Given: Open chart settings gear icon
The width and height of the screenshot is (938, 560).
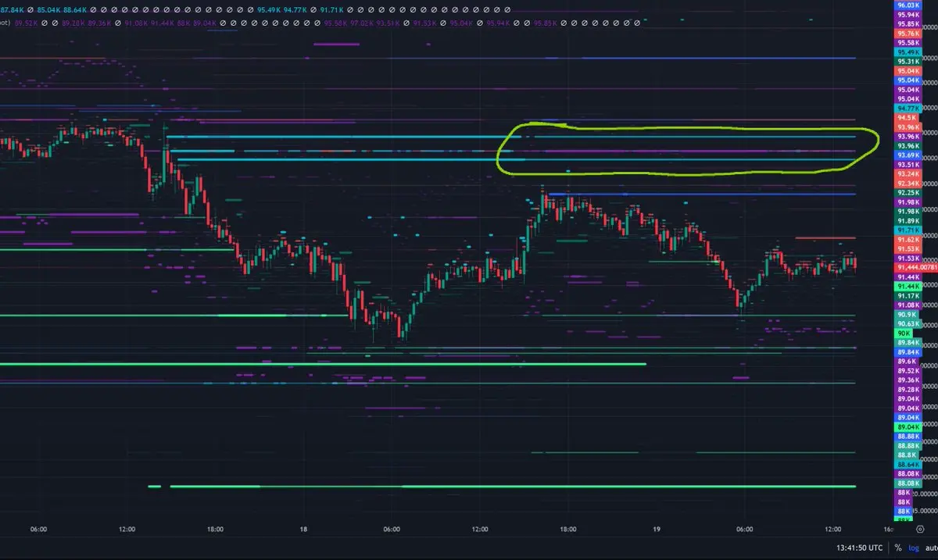Looking at the screenshot, I should [x=920, y=529].
